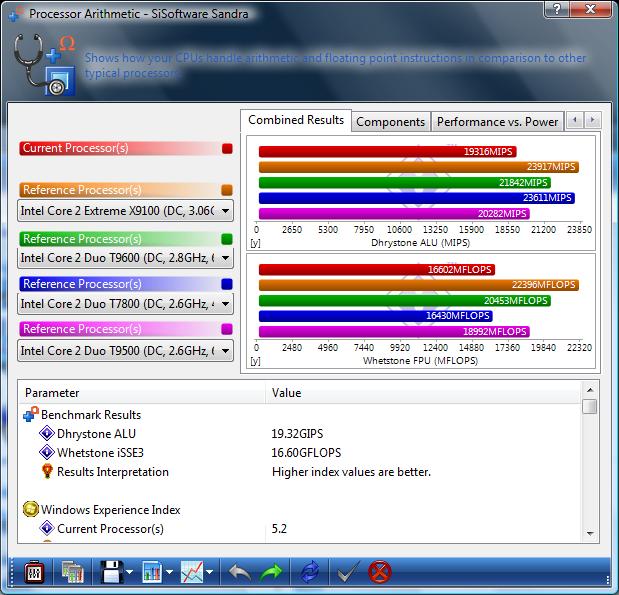The image size is (619, 595).
Task: Click the results list scrollbar thumb
Action: [590, 407]
